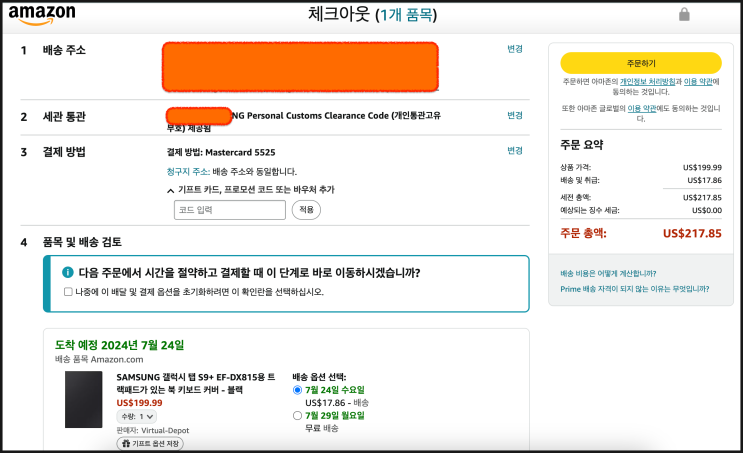Click the item price US$199.99 under the product
The width and height of the screenshot is (743, 453).
point(139,403)
